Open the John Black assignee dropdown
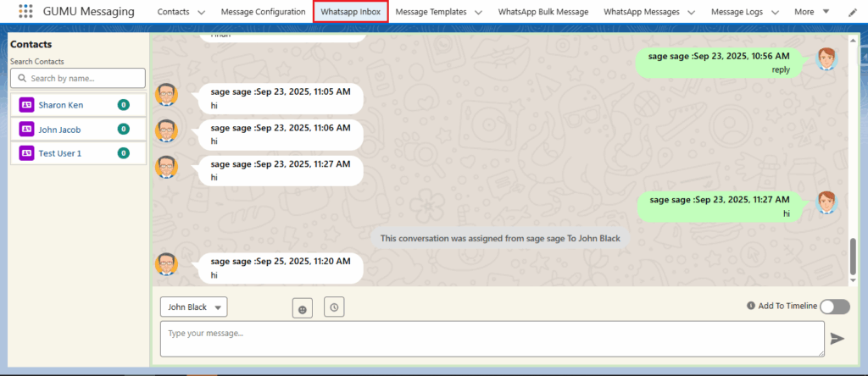 click(194, 307)
